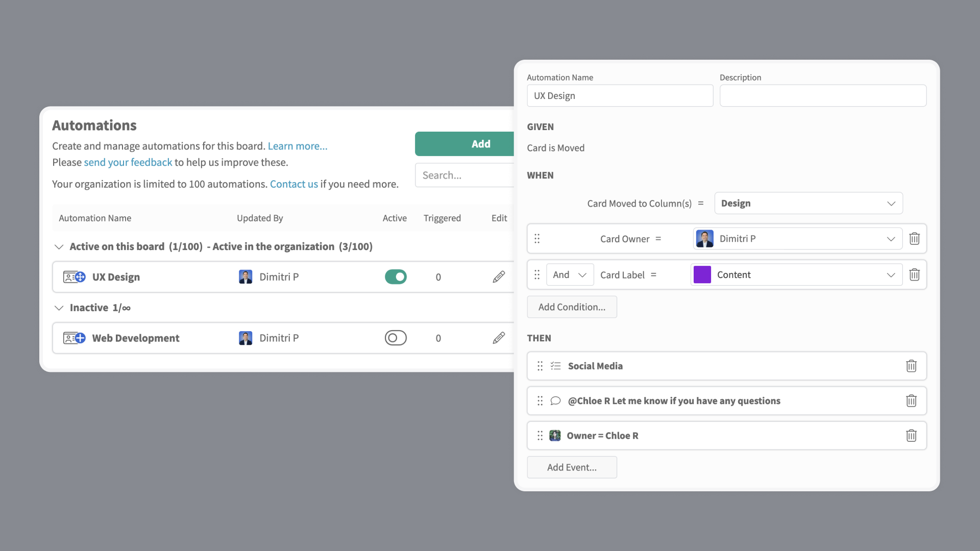Click the Add automation button

point(465,144)
